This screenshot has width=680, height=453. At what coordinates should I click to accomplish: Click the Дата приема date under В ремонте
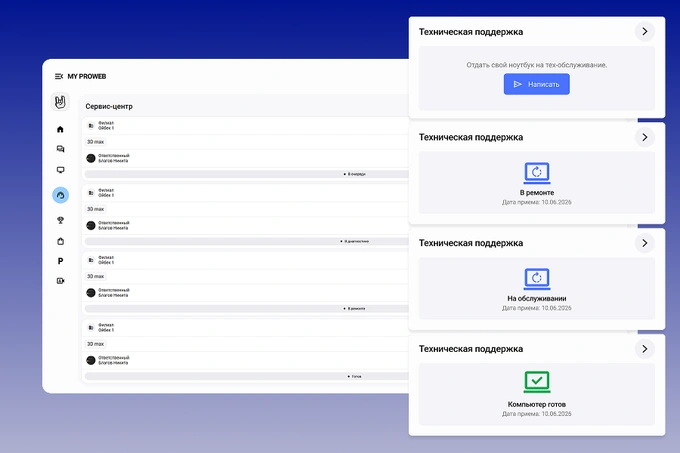(537, 202)
